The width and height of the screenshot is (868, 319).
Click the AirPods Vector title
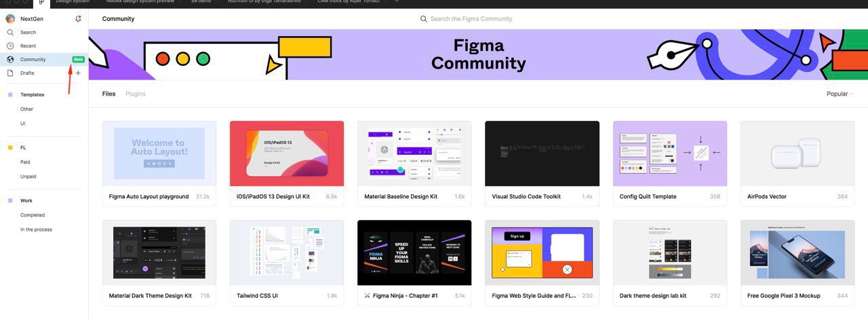(767, 197)
